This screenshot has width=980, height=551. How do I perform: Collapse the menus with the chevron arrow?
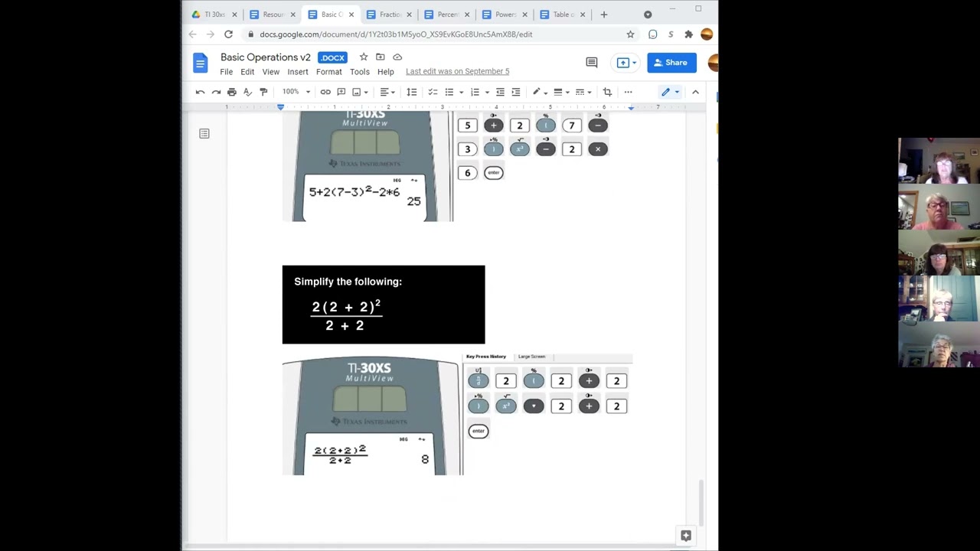tap(695, 92)
